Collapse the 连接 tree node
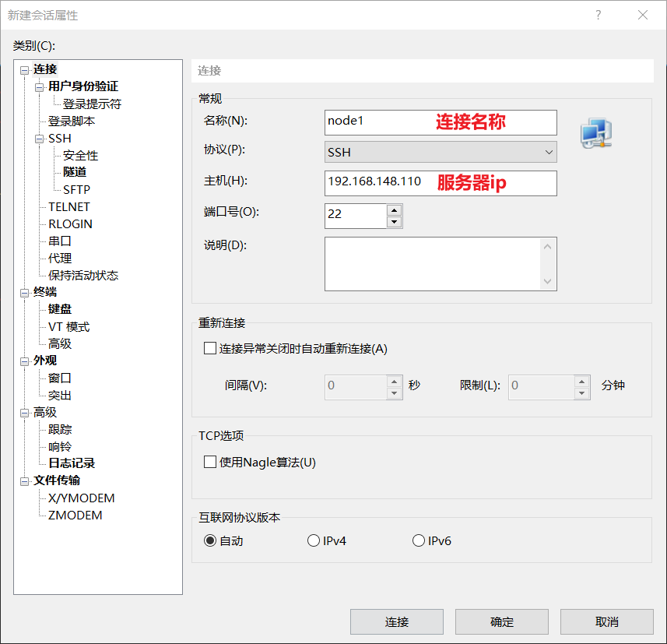Image resolution: width=667 pixels, height=644 pixels. [24, 70]
